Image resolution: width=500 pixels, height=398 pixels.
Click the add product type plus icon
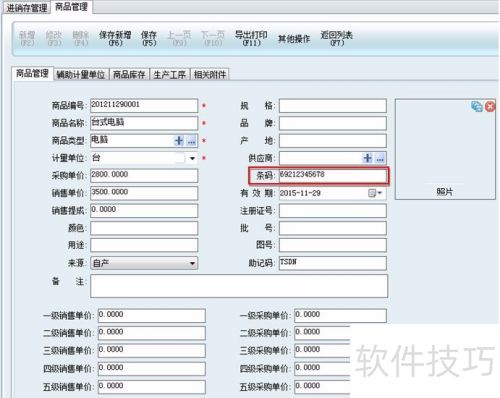[179, 141]
